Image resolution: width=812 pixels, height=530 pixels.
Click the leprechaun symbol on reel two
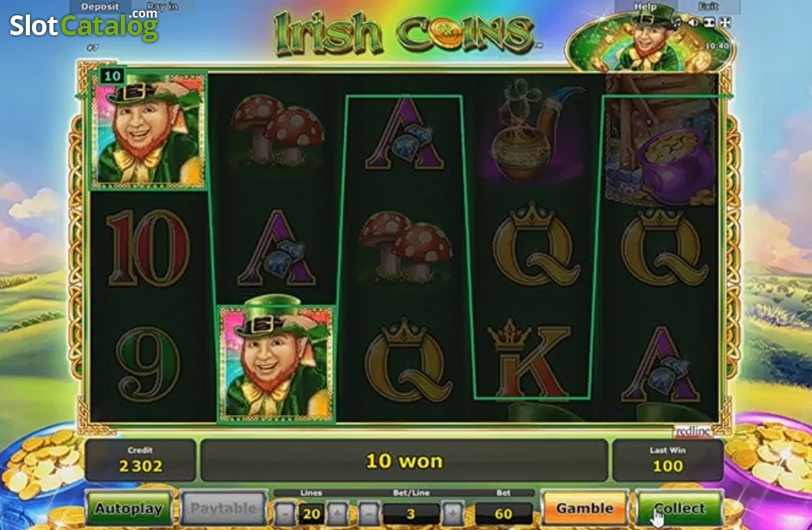click(277, 364)
